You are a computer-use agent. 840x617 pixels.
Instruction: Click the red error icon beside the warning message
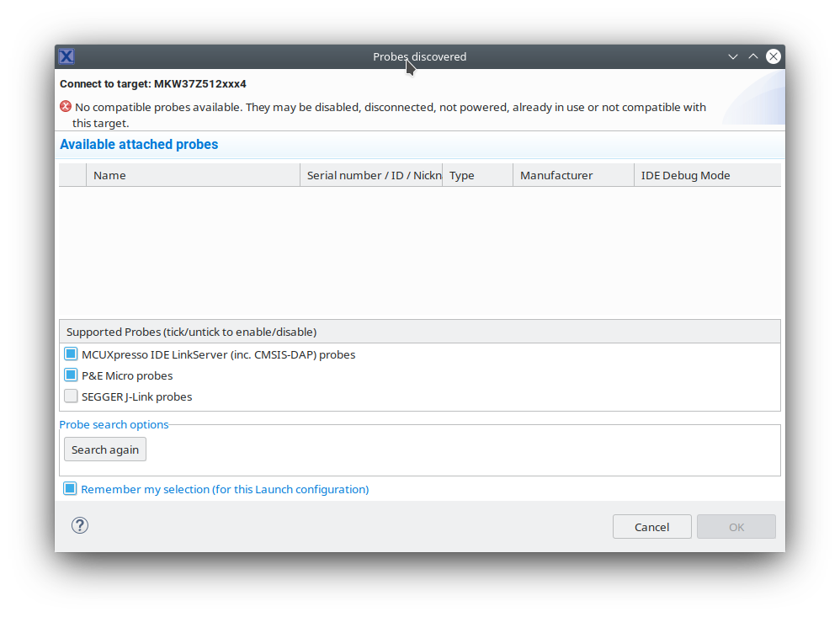(x=66, y=107)
